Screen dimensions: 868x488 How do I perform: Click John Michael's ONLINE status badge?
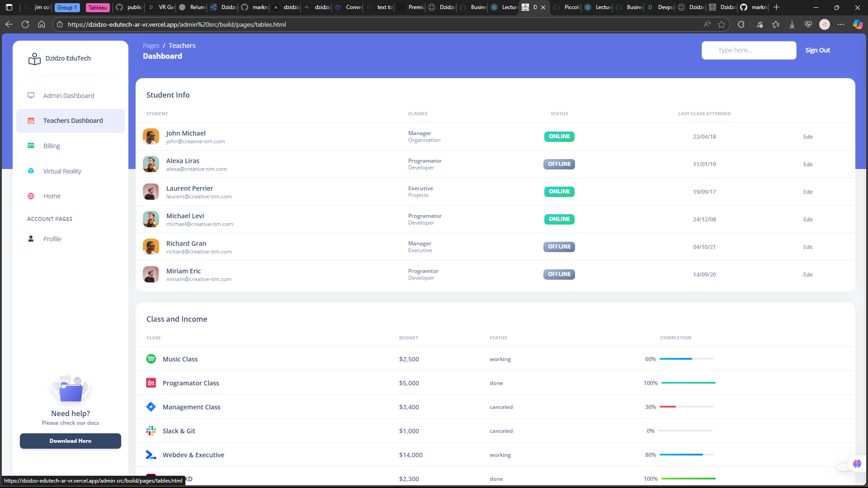[x=559, y=136]
